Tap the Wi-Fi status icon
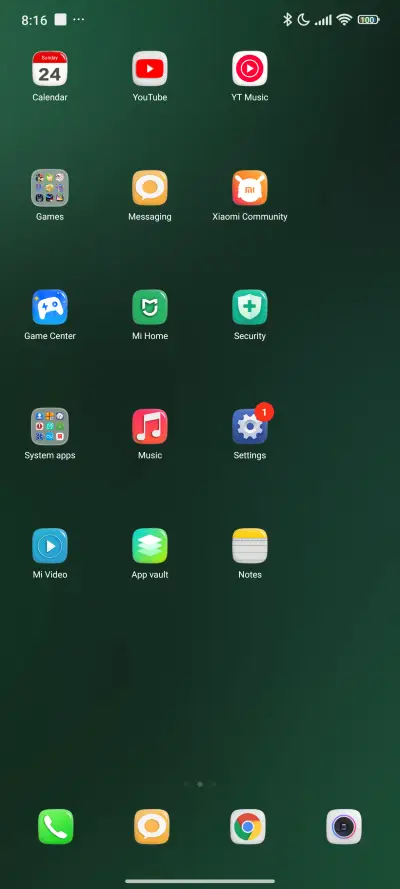 coord(344,20)
